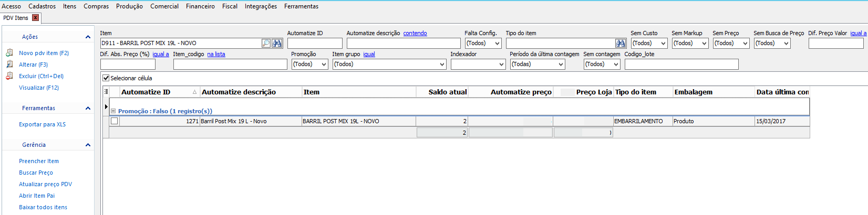This screenshot has width=868, height=215.
Task: Click the Alterar (F3) edit icon
Action: (x=9, y=64)
